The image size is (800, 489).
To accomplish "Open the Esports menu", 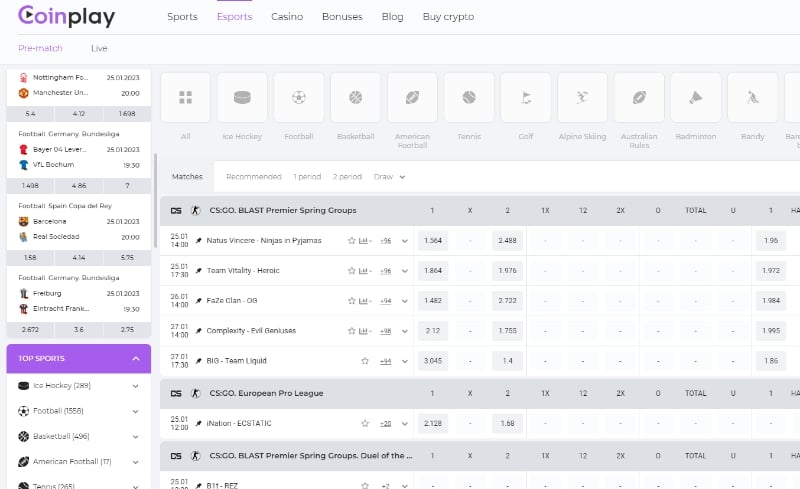I will [x=235, y=16].
